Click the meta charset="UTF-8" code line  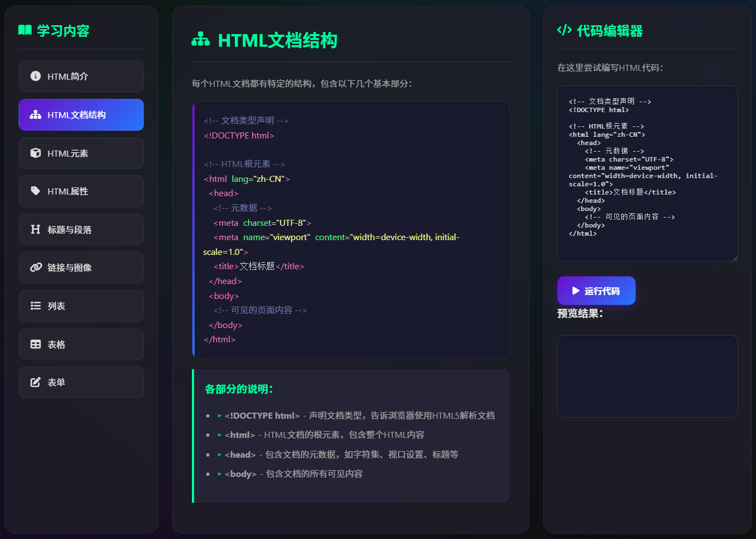pyautogui.click(x=262, y=223)
